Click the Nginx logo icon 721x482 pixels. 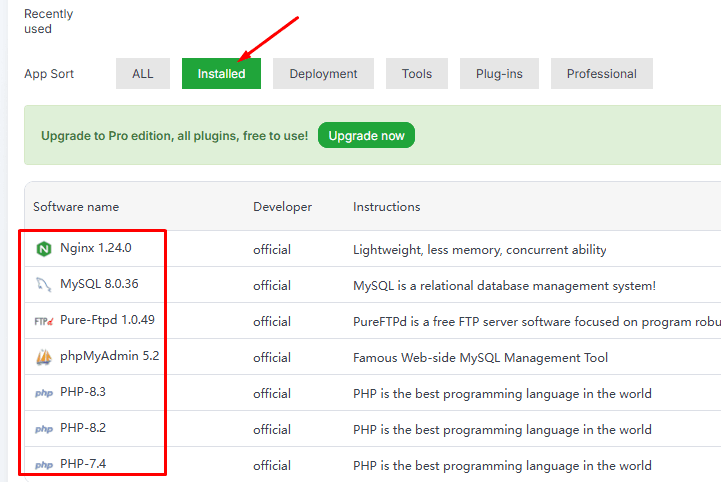coord(43,249)
